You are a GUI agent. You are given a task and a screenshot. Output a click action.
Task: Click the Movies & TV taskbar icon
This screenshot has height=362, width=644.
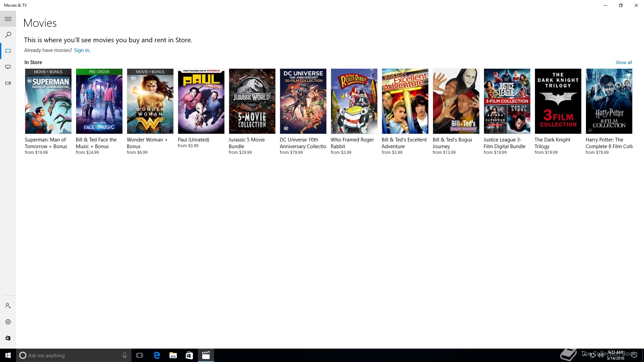[206, 355]
